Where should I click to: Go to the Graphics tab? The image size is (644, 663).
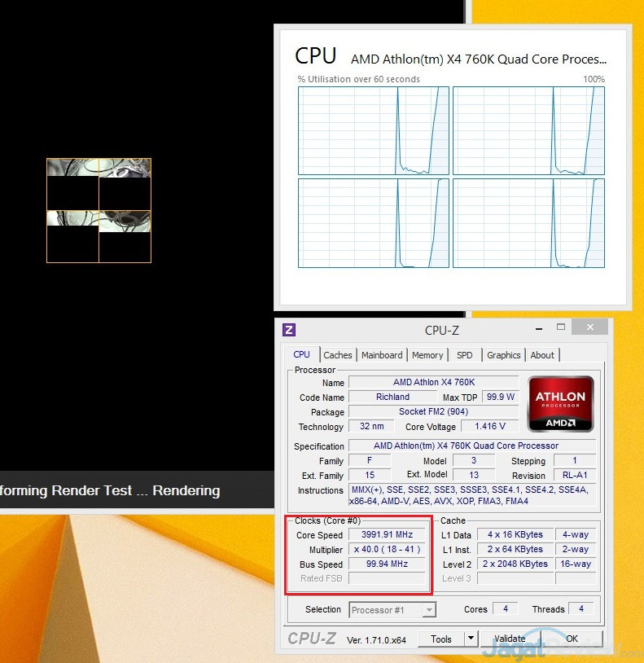coord(503,355)
